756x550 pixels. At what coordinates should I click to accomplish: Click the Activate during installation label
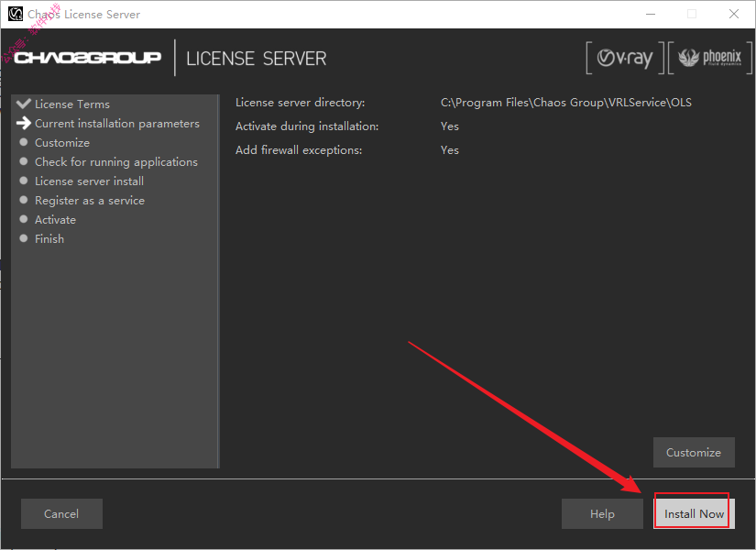pyautogui.click(x=307, y=126)
